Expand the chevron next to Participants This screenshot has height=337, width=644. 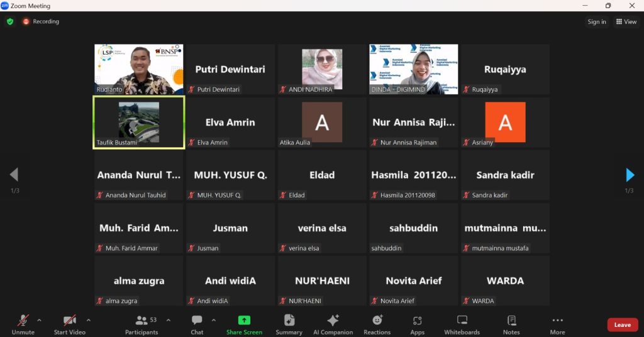click(168, 320)
